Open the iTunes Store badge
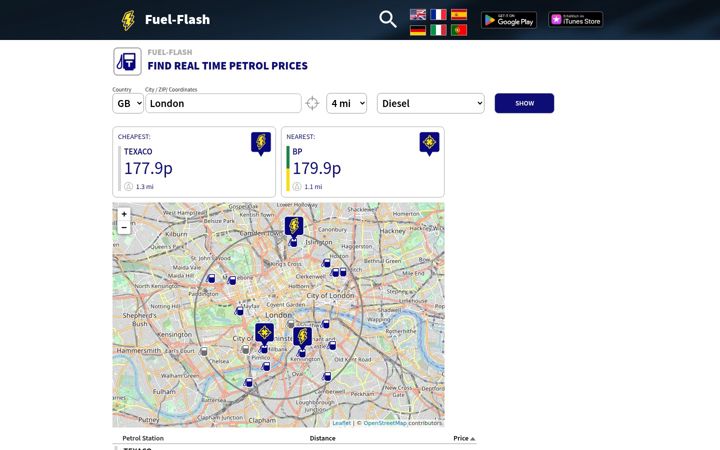The width and height of the screenshot is (720, 450). pyautogui.click(x=575, y=20)
